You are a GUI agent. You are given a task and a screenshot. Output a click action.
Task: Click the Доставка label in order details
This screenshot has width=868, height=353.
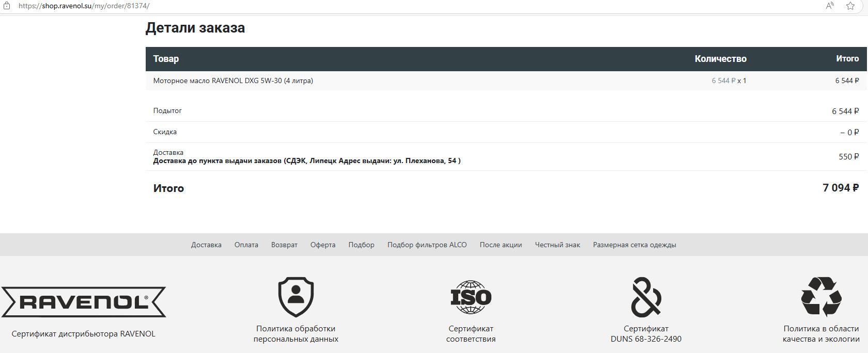tap(168, 152)
